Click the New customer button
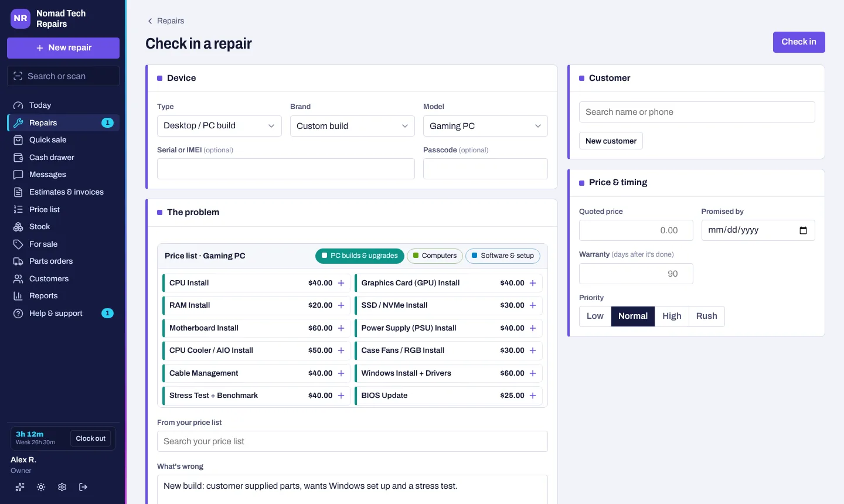The height and width of the screenshot is (504, 844). [611, 141]
